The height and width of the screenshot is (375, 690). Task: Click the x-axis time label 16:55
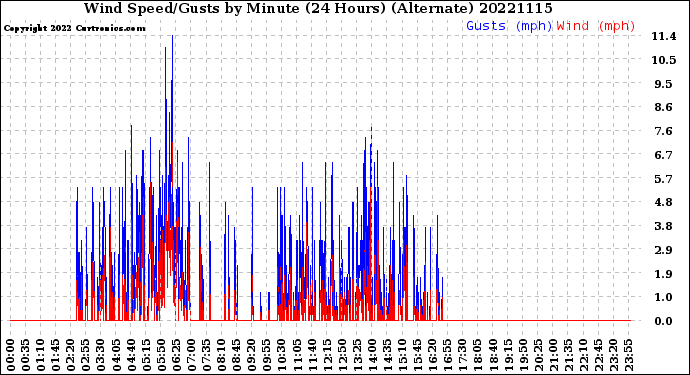(x=447, y=355)
